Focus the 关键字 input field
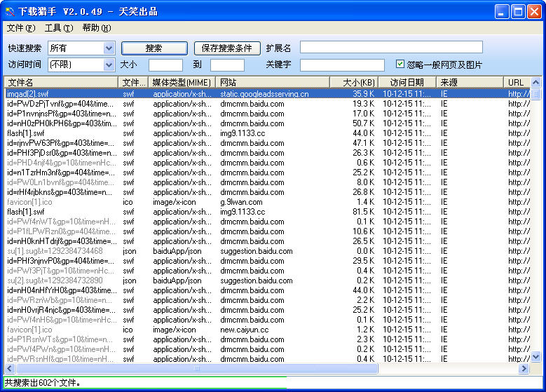The height and width of the screenshot is (392, 546). click(342, 65)
